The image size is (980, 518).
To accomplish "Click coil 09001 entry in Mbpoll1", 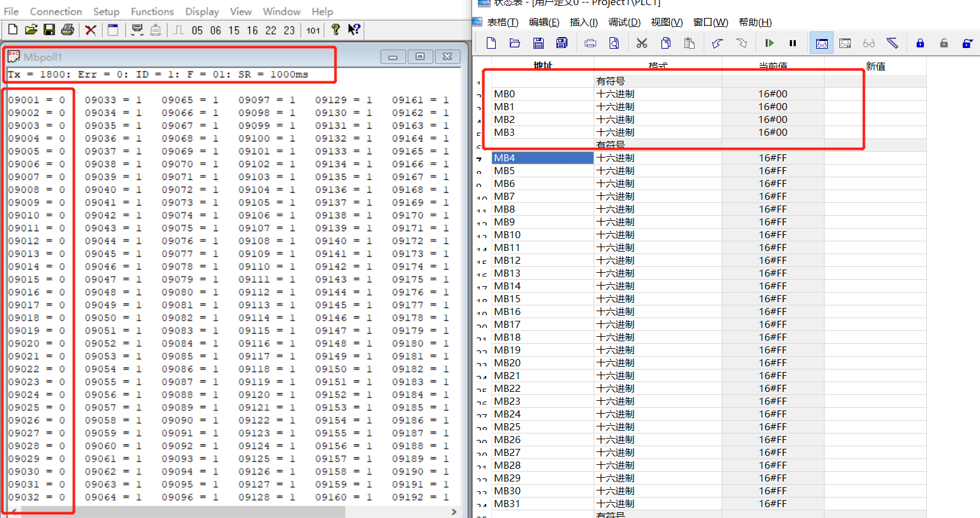I will 36,100.
